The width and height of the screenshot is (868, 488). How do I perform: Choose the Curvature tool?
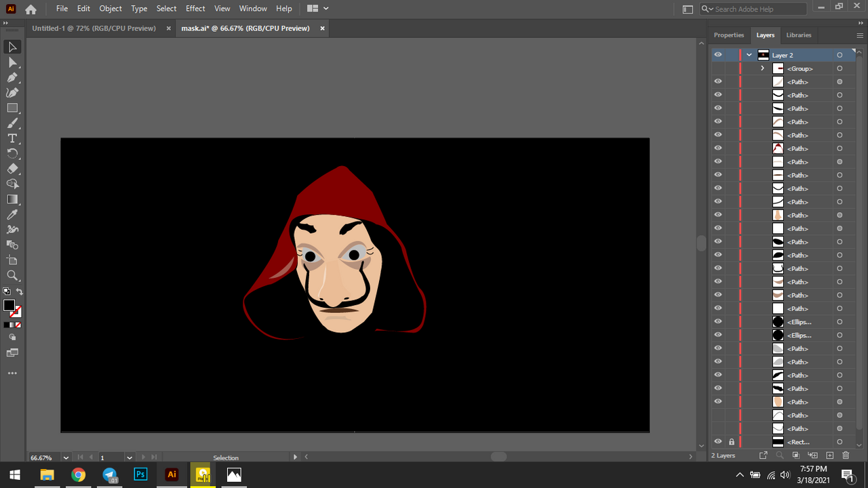12,93
